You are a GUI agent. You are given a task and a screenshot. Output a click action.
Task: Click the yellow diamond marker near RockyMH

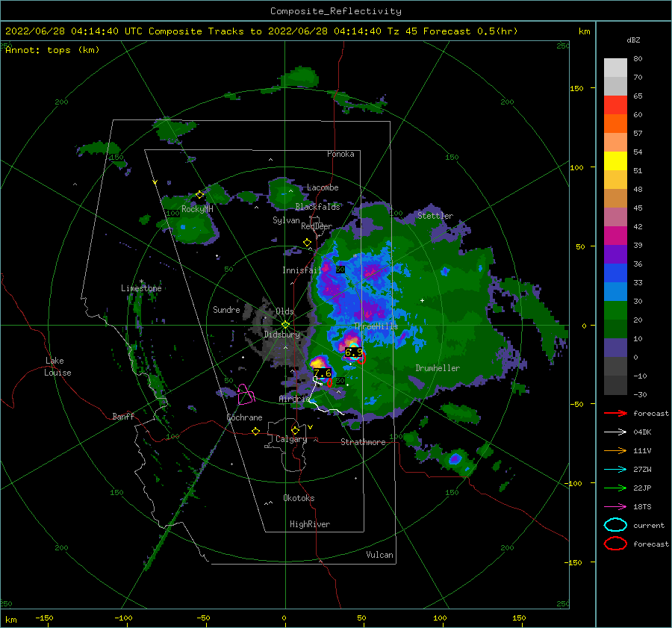pyautogui.click(x=199, y=195)
